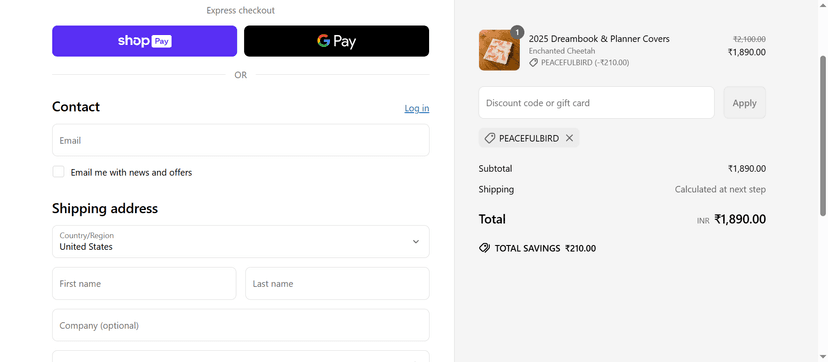Pay with the Google Pay express button
Screen dimensions: 828x362
click(x=336, y=41)
